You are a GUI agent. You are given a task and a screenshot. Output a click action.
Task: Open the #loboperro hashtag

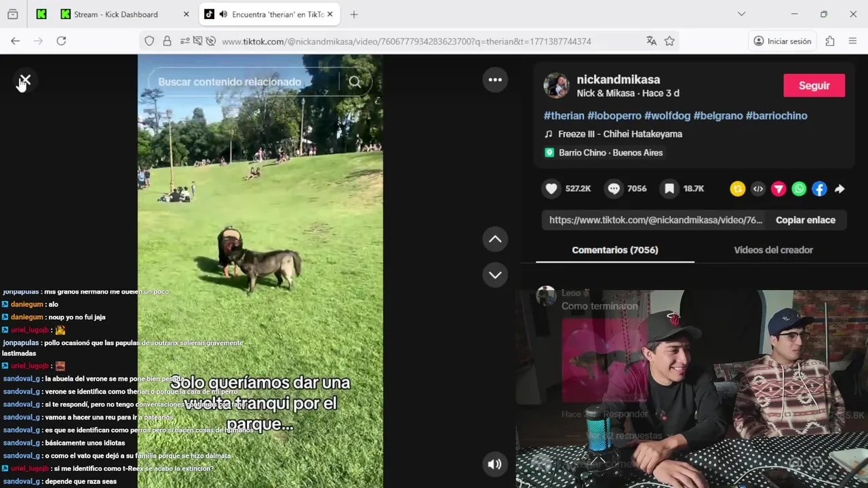coord(614,116)
